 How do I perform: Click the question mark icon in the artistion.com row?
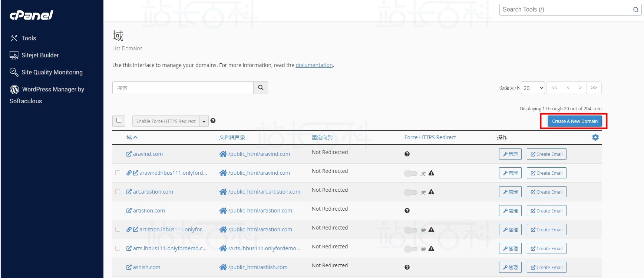(x=407, y=211)
